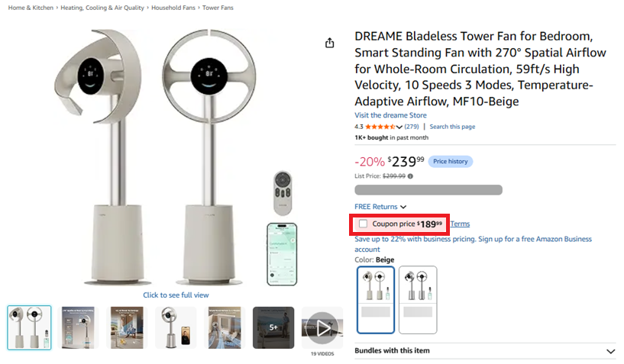Image resolution: width=624 pixels, height=364 pixels.
Task: Open coupon Terms link
Action: pyautogui.click(x=460, y=224)
